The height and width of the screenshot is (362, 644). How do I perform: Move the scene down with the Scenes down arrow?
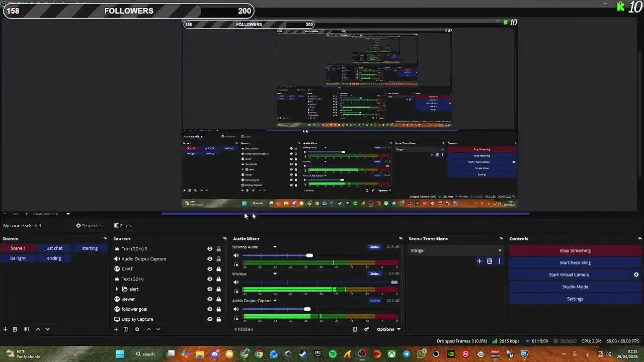coord(47,329)
